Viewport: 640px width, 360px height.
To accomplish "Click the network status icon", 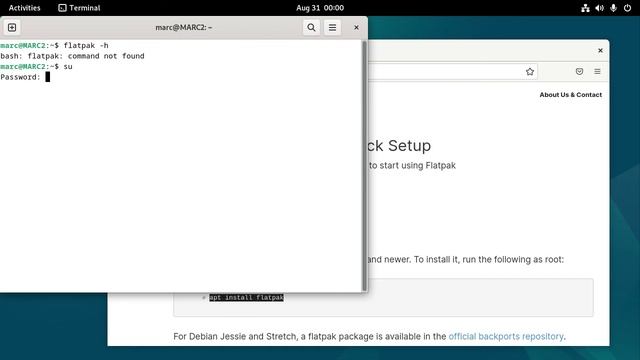I will point(585,8).
